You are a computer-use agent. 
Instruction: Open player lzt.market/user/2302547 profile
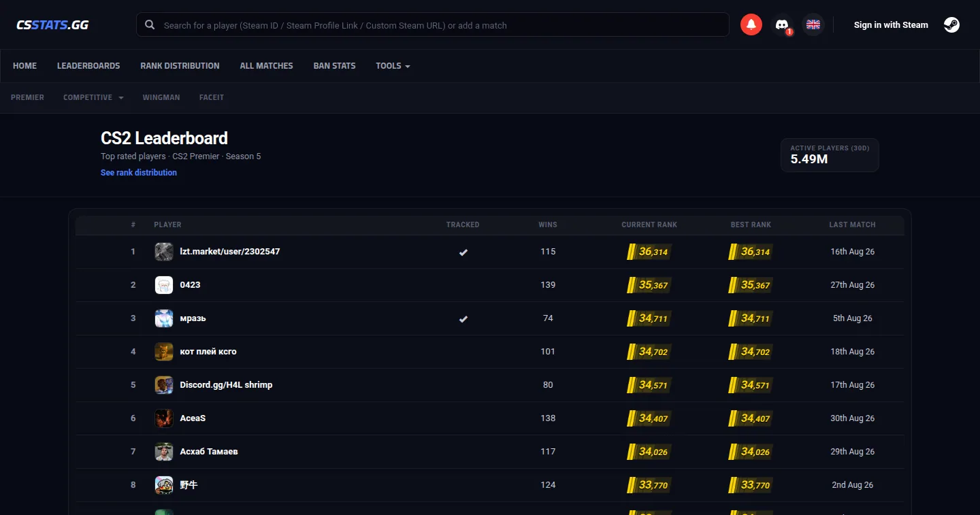pyautogui.click(x=230, y=252)
